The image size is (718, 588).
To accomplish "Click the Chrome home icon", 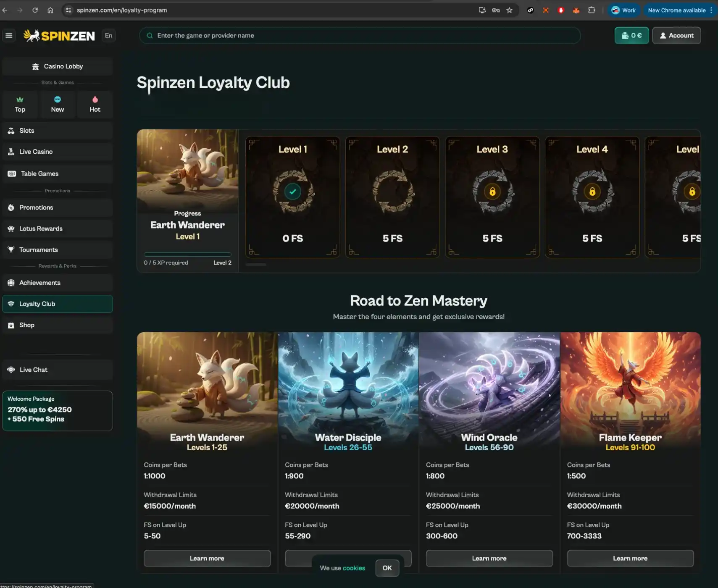I will click(x=50, y=10).
